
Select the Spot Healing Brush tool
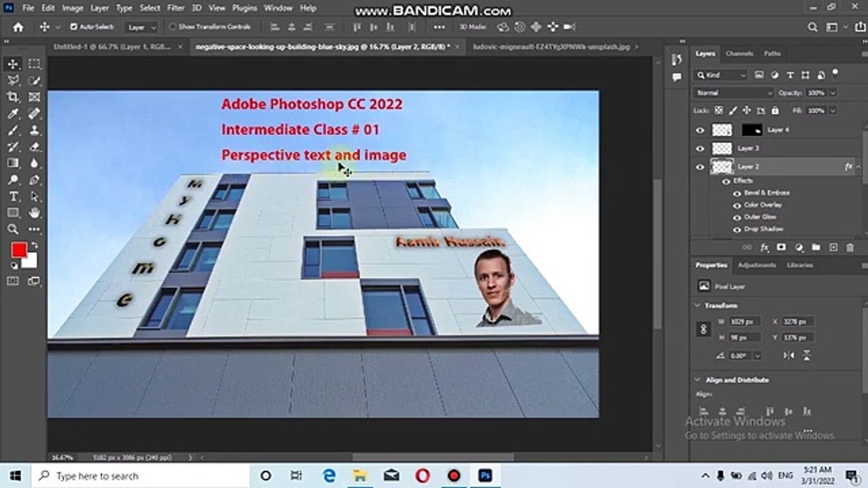[34, 114]
